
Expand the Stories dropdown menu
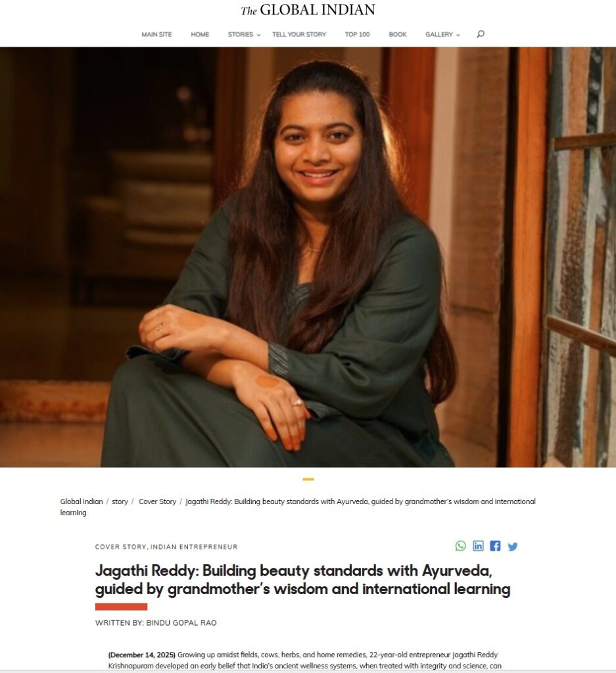tap(244, 34)
